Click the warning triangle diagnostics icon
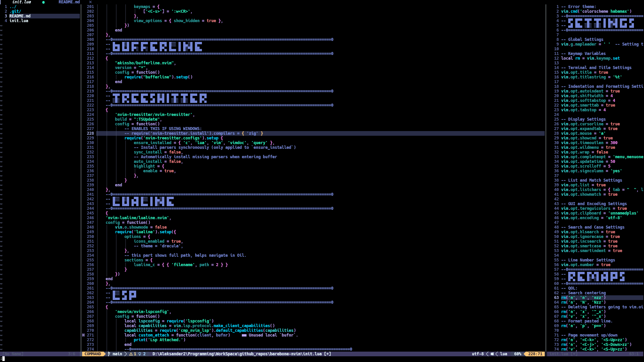Screen dimensions: 644x362 [x=131, y=354]
